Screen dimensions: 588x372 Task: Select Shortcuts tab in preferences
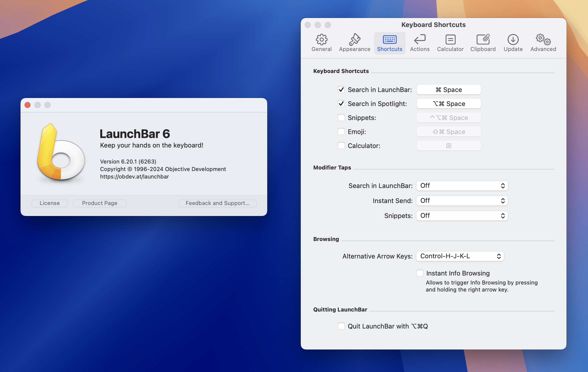[x=389, y=41]
